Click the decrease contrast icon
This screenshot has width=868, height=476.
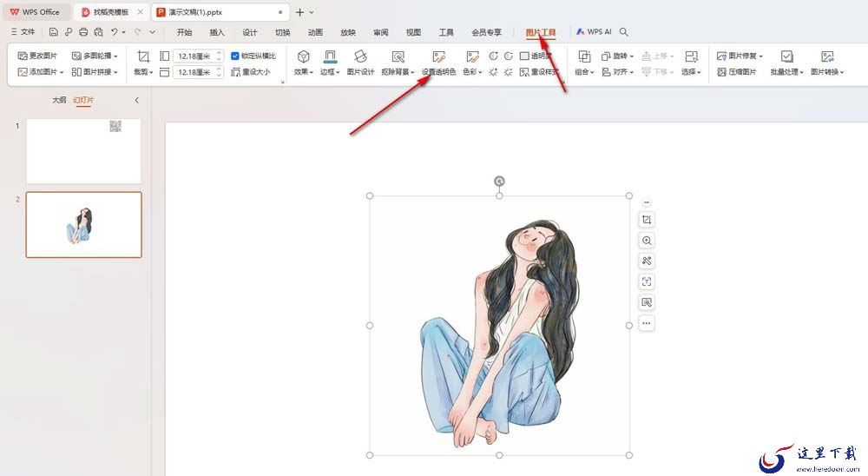click(508, 56)
